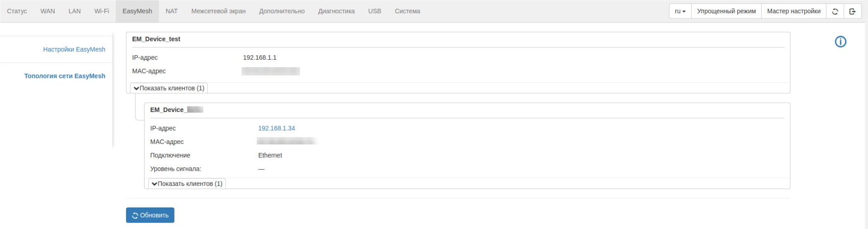
Task: Expand clients list under EM_Device_test
Action: (169, 88)
